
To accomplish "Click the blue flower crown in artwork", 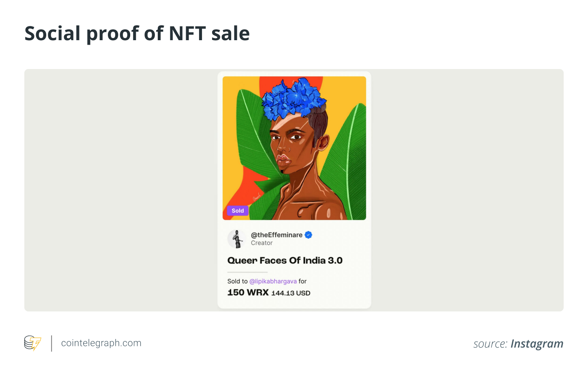I will coord(294,97).
